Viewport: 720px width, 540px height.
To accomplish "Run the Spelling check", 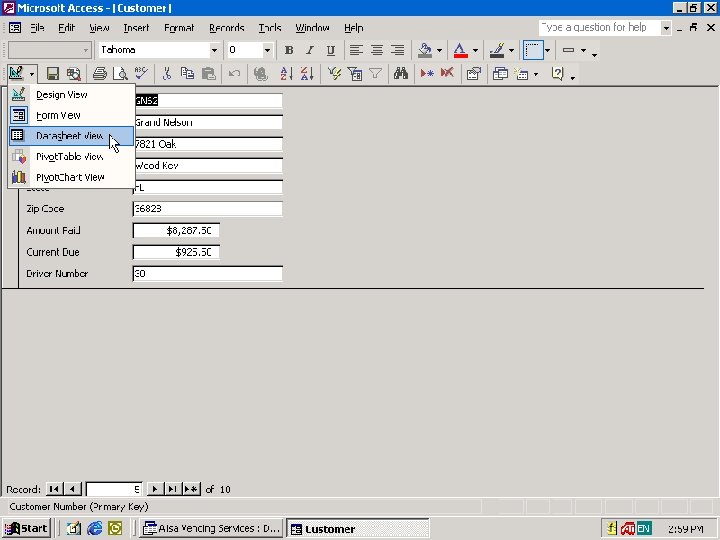I will (141, 73).
